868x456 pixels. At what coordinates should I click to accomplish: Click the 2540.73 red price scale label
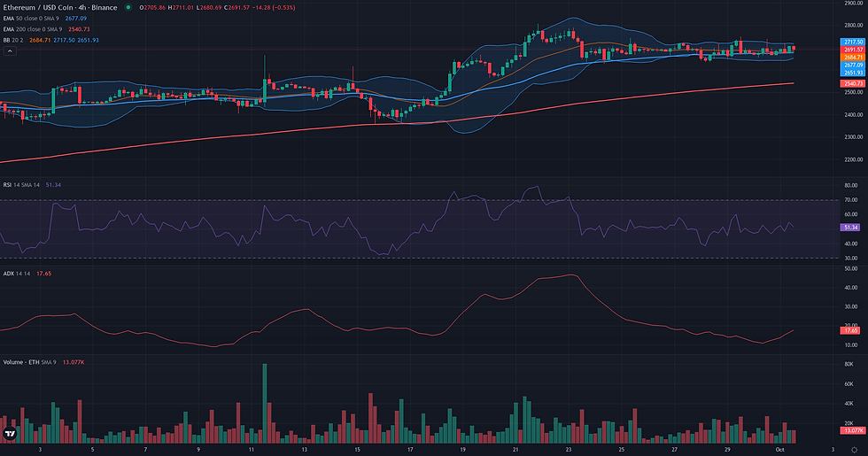click(x=853, y=83)
